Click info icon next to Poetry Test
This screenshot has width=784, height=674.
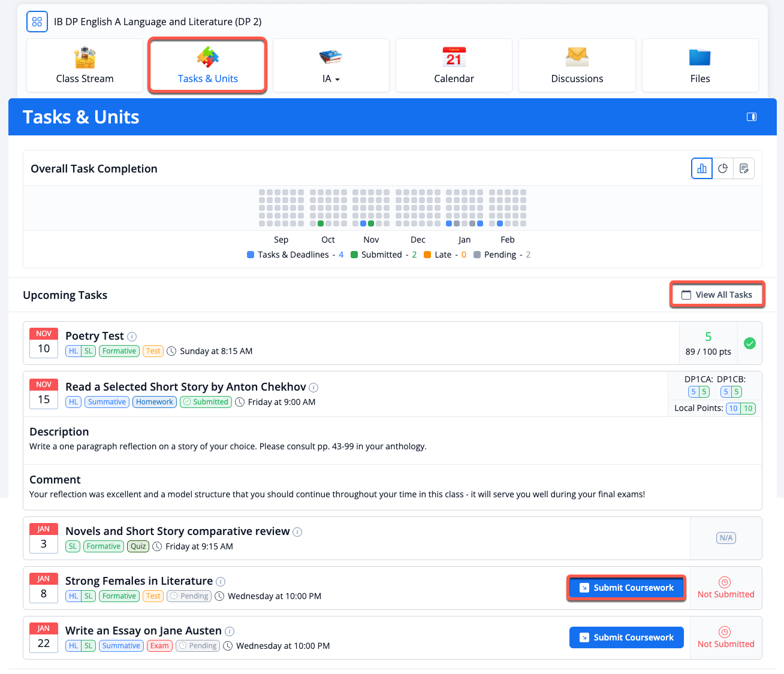click(132, 337)
